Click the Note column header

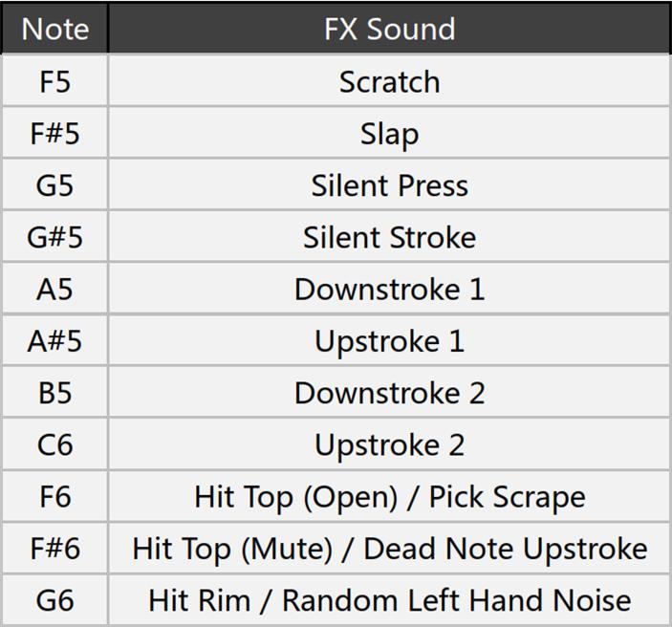(x=54, y=29)
